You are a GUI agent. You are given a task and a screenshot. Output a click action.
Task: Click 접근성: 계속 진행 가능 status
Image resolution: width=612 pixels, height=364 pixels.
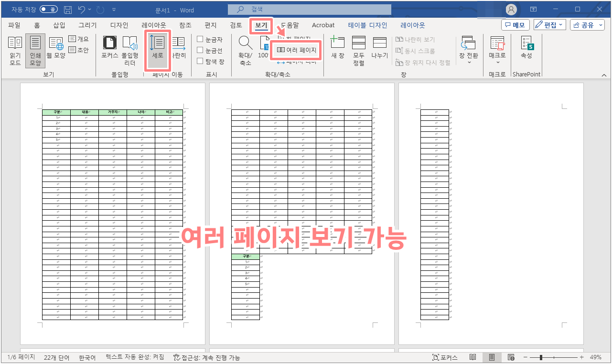point(207,357)
